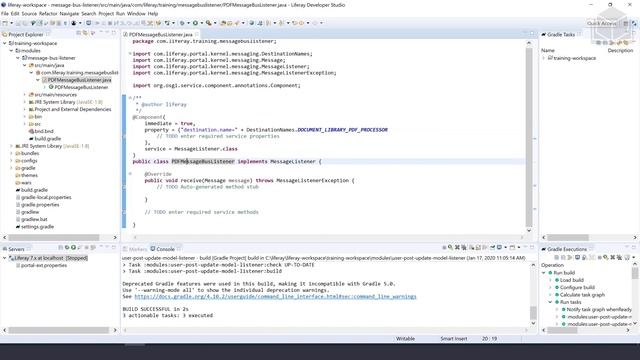Start the server with Servers panel green icon
The image size is (640, 360).
pyautogui.click(x=73, y=247)
